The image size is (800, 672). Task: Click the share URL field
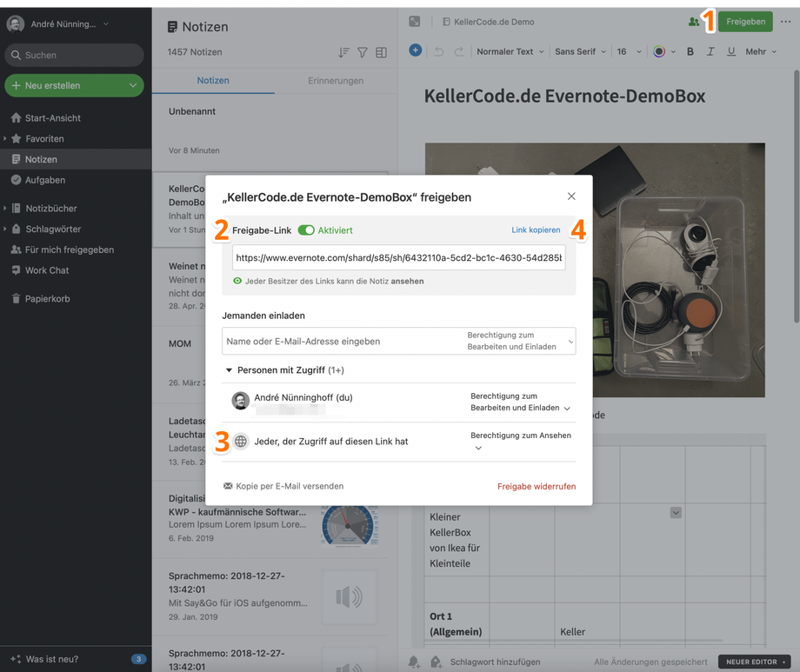(398, 257)
